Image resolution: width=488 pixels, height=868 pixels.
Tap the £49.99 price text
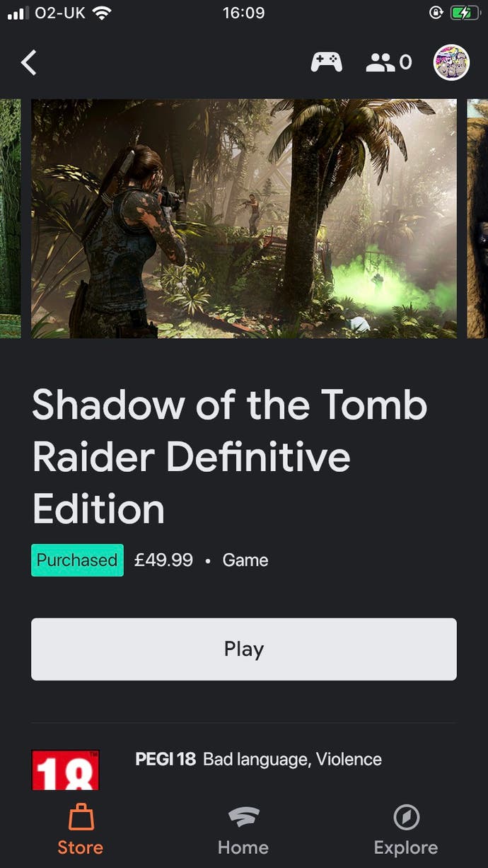[163, 560]
